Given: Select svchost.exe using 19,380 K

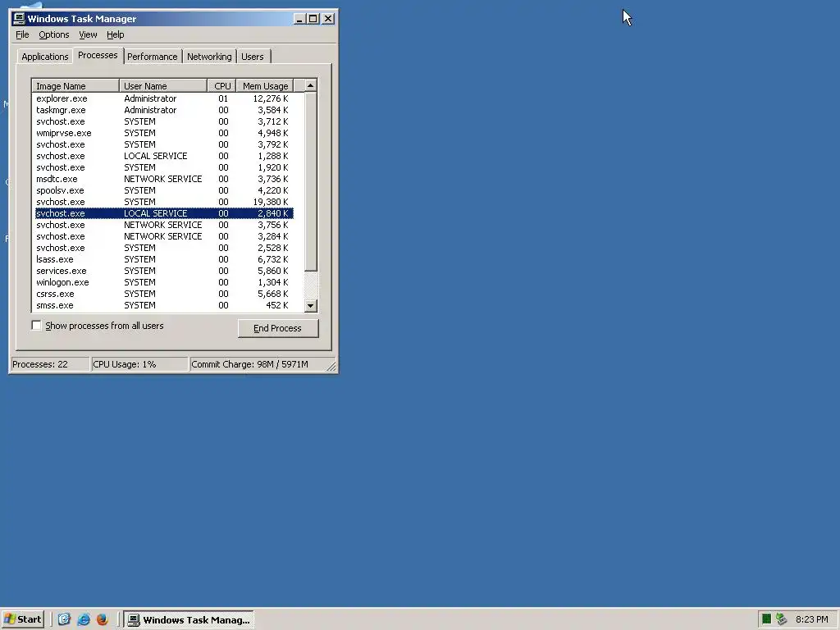Looking at the screenshot, I should tap(164, 202).
